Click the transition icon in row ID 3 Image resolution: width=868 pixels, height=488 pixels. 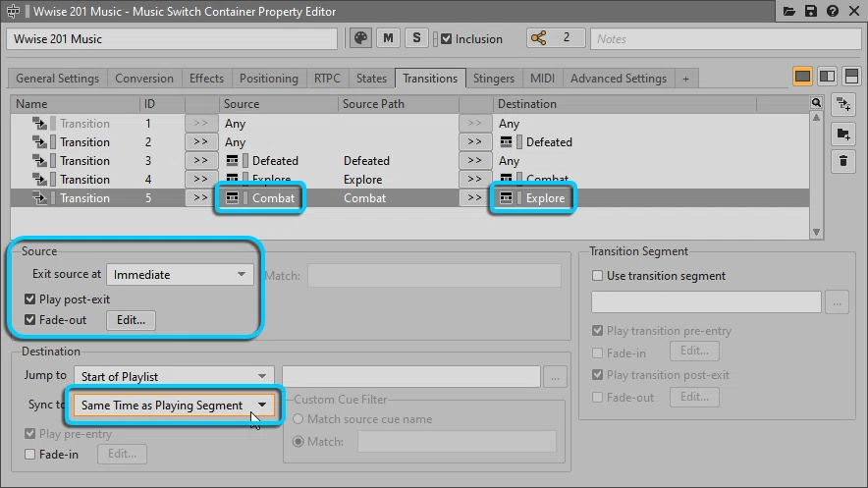click(39, 160)
